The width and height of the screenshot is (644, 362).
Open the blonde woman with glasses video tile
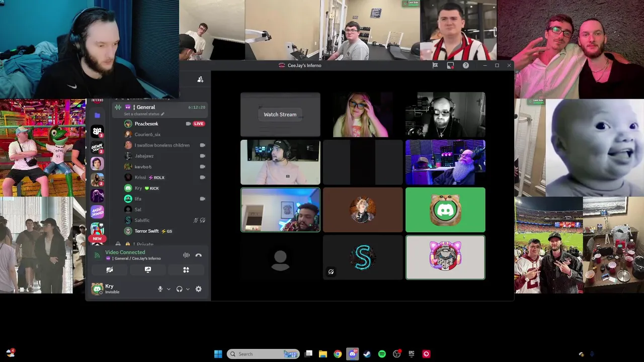(363, 115)
